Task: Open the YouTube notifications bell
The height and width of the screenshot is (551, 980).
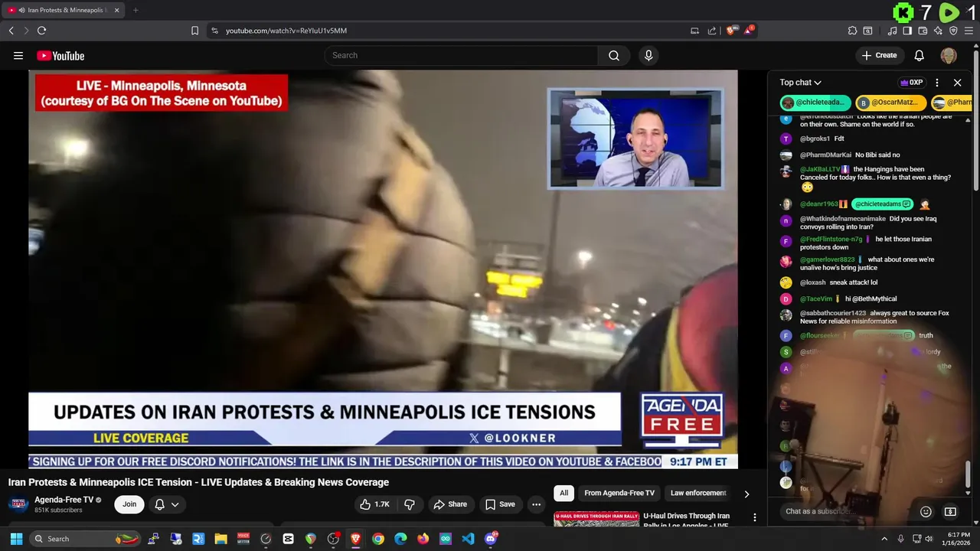Action: coord(920,55)
